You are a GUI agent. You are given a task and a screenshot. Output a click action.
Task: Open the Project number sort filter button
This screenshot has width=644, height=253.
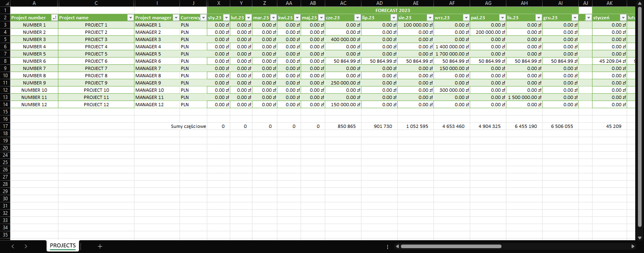pyautogui.click(x=54, y=18)
